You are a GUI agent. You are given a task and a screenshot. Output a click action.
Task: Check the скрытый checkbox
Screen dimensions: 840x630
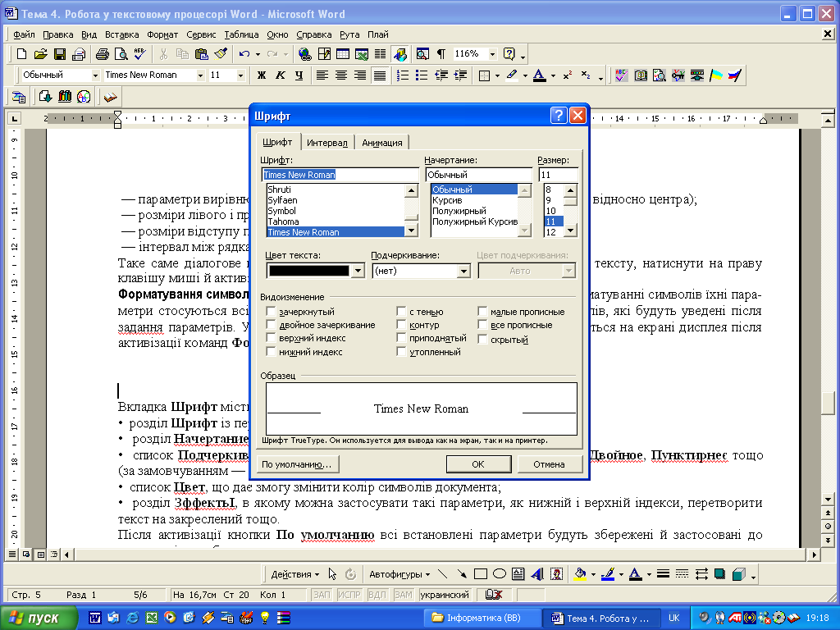click(x=482, y=339)
